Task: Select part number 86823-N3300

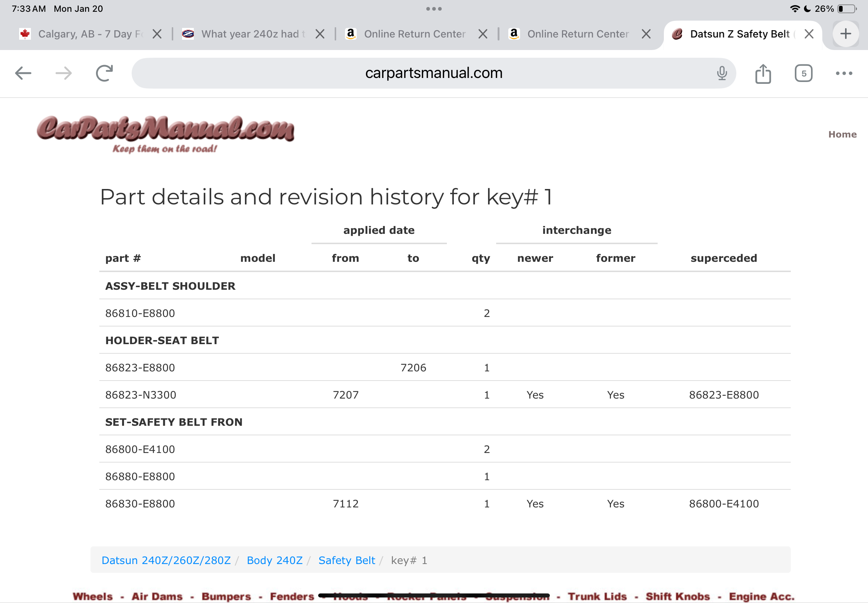Action: [140, 395]
